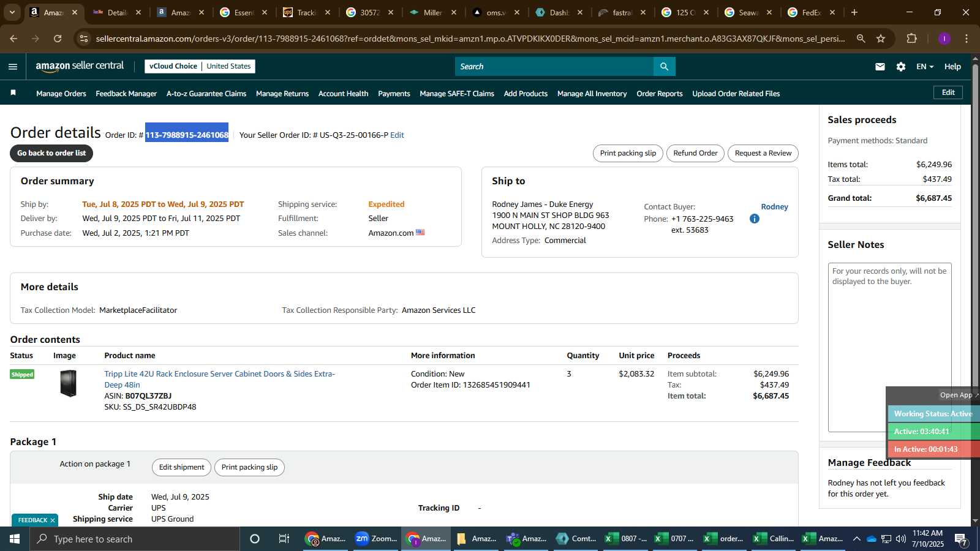Click the bookmark flag icon in nav bar
The width and height of the screenshot is (980, 551).
pos(13,93)
